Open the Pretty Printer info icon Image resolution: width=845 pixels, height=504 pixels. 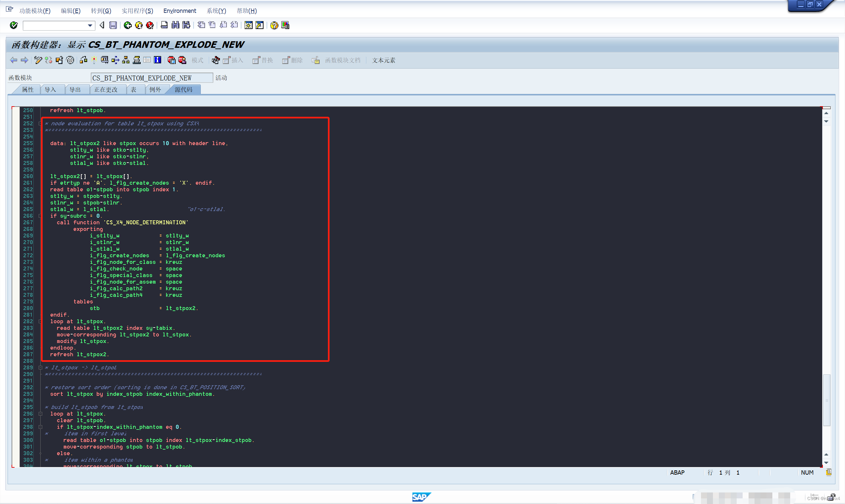158,60
